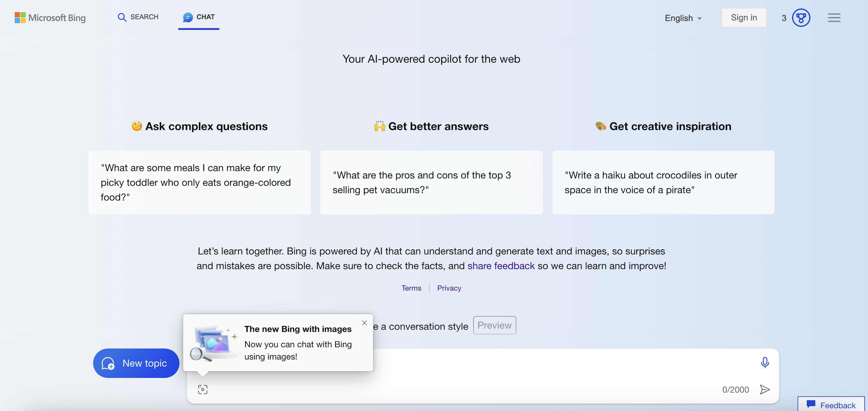Expand the Preview conversation style option
This screenshot has width=868, height=411.
pyautogui.click(x=494, y=325)
